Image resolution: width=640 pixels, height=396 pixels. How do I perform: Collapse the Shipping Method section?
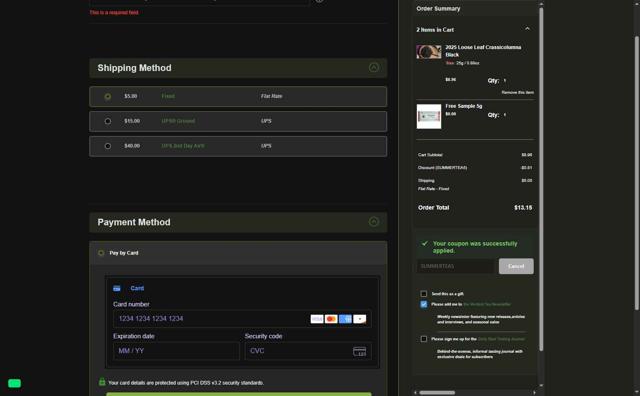(373, 68)
